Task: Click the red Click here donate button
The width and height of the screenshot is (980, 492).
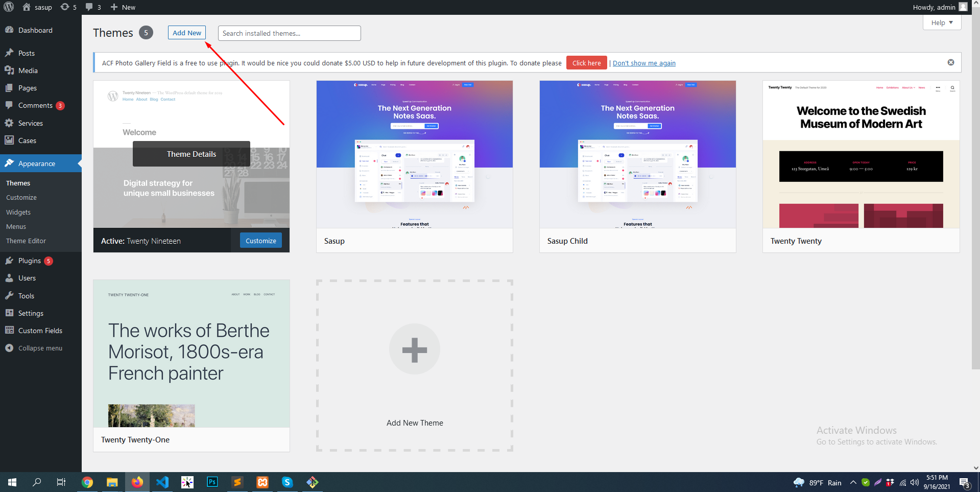Action: pos(586,63)
